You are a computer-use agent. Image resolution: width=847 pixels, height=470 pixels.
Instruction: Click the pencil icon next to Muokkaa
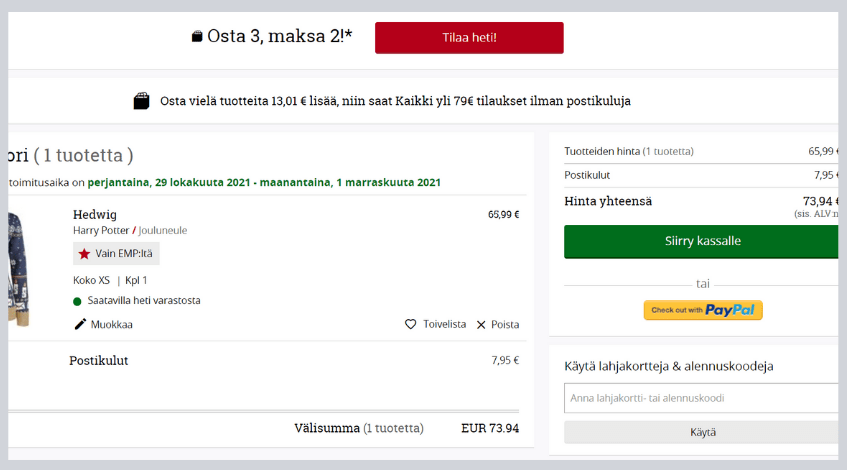click(x=81, y=324)
